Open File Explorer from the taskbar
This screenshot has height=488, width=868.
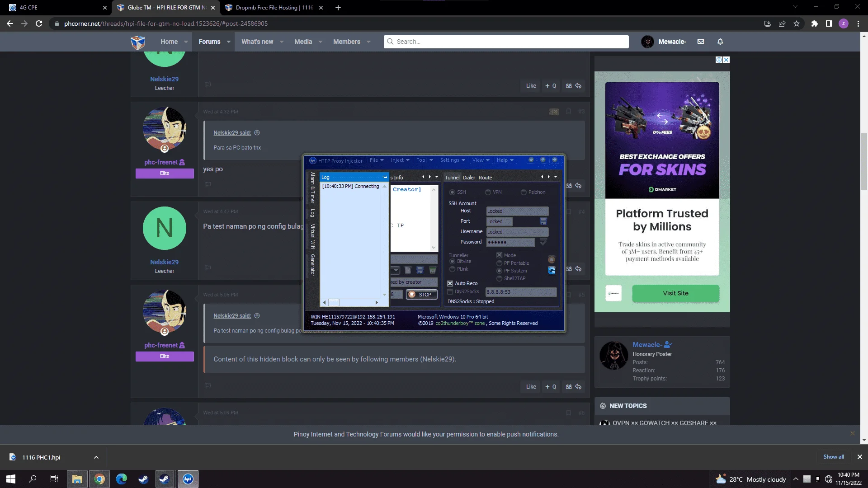click(x=77, y=479)
